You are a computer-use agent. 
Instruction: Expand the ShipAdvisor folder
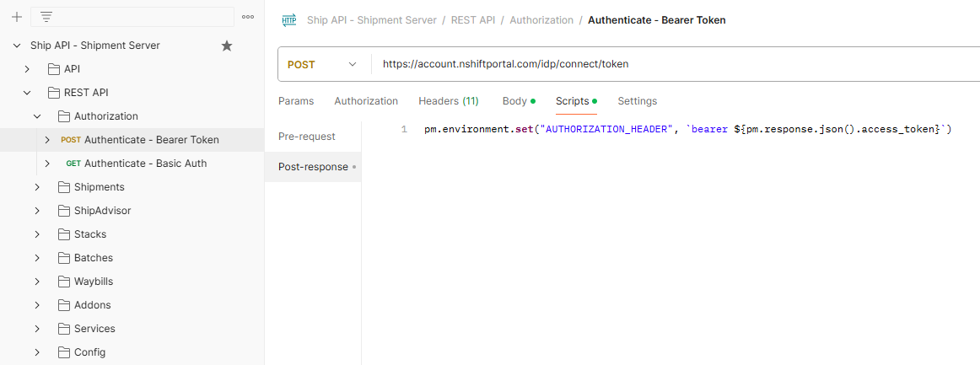37,211
